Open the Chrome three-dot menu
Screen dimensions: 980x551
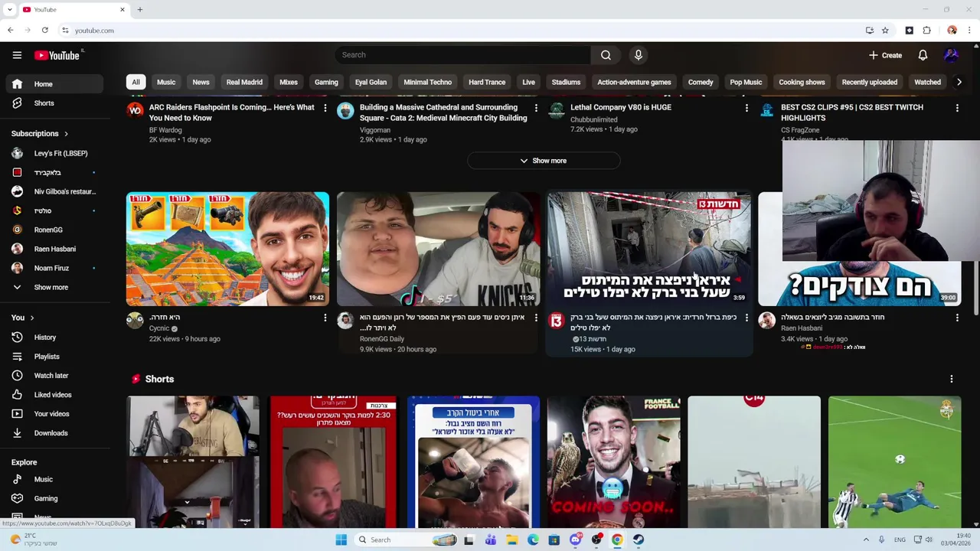[x=969, y=31]
